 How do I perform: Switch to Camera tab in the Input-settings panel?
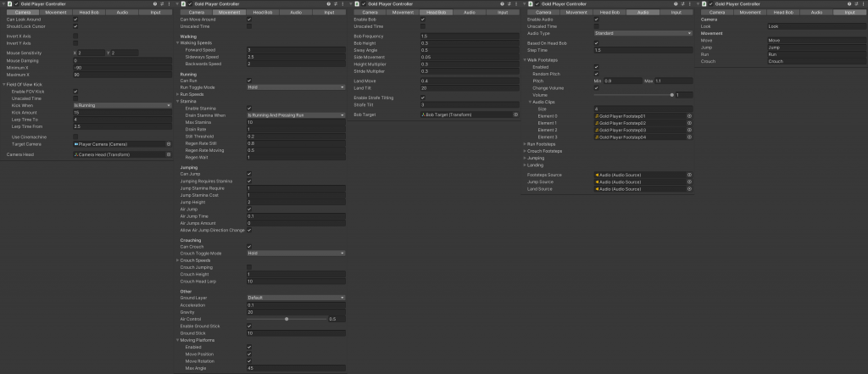coord(717,12)
